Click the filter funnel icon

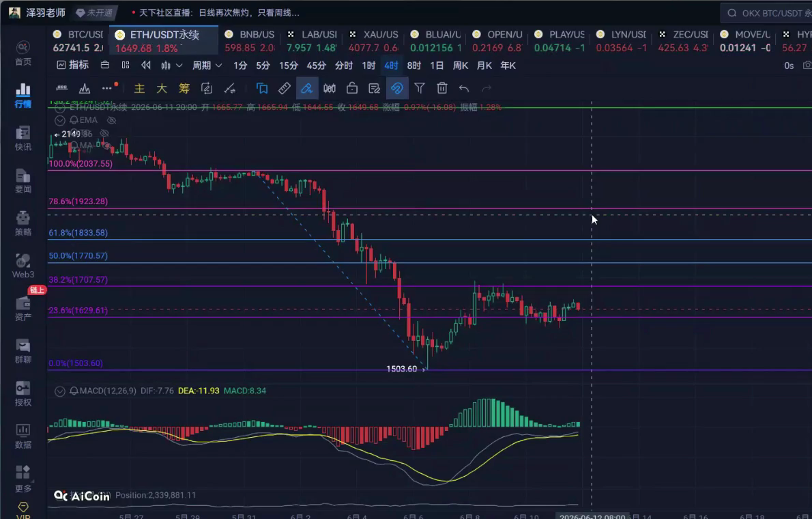(420, 88)
